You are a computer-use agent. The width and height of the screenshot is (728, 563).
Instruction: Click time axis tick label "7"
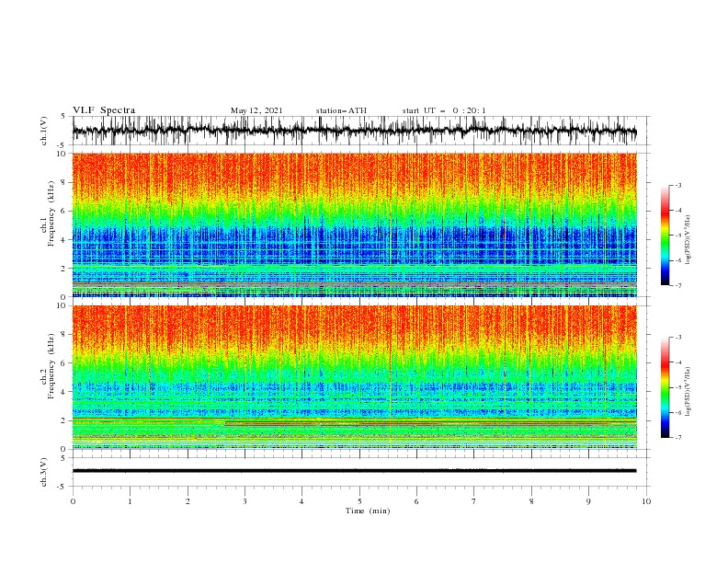click(474, 501)
